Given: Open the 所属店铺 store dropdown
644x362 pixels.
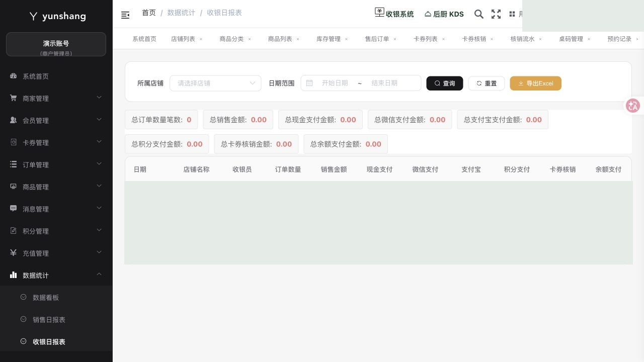Looking at the screenshot, I should tap(215, 83).
